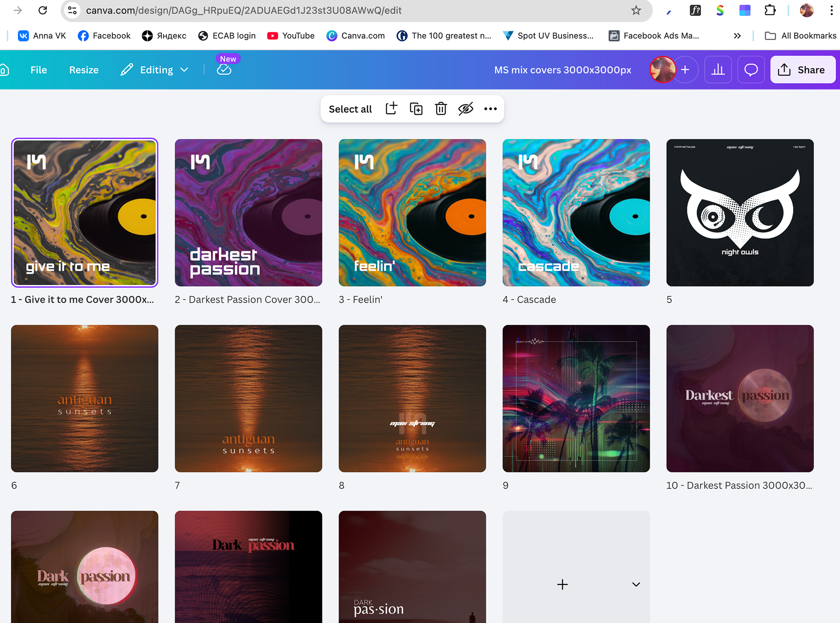Screen dimensions: 840x623
Task: Open the File menu
Action: point(38,70)
